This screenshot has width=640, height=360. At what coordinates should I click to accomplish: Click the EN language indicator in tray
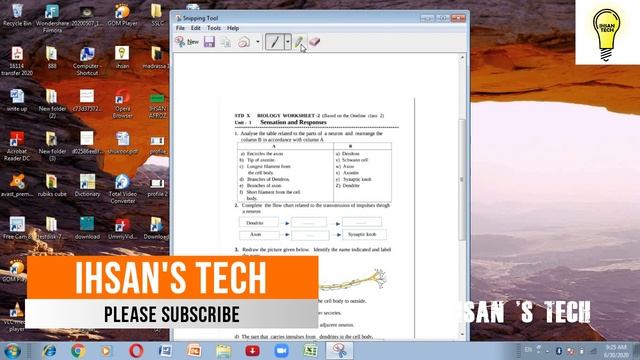pyautogui.click(x=528, y=350)
